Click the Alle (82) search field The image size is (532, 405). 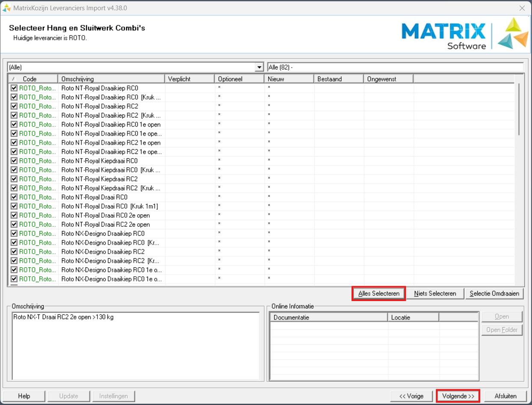point(395,67)
